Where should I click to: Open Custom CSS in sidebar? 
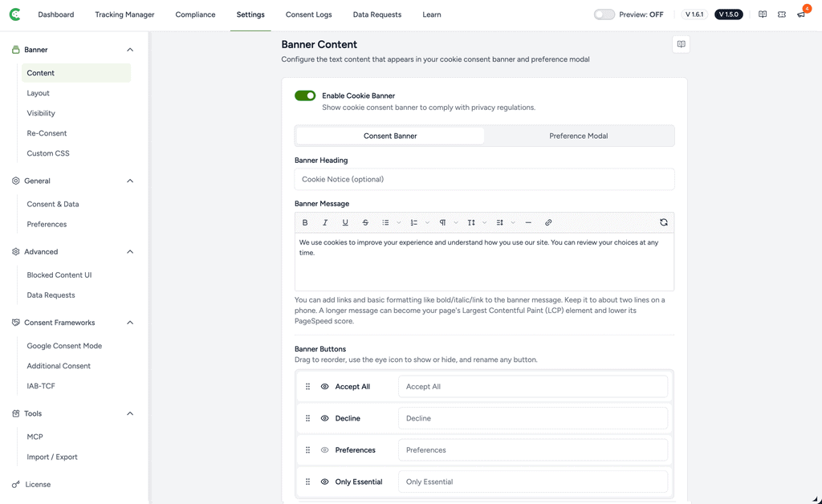(x=48, y=153)
